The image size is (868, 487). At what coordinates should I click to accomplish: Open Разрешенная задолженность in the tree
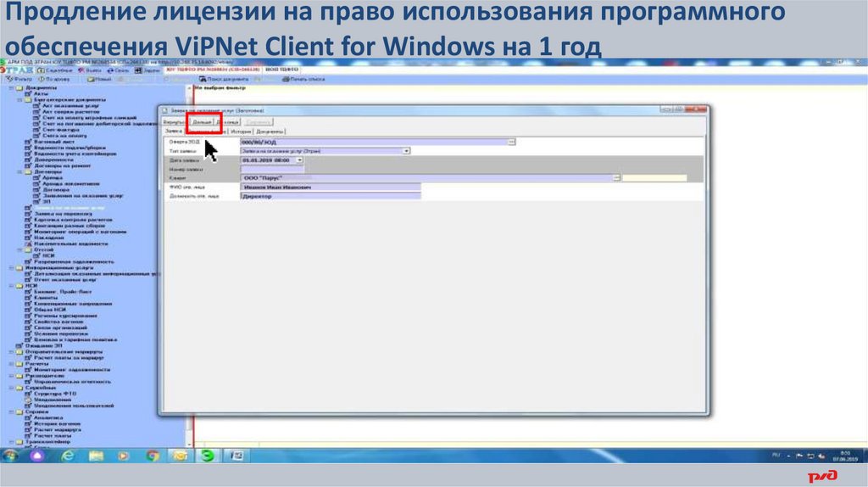[74, 262]
